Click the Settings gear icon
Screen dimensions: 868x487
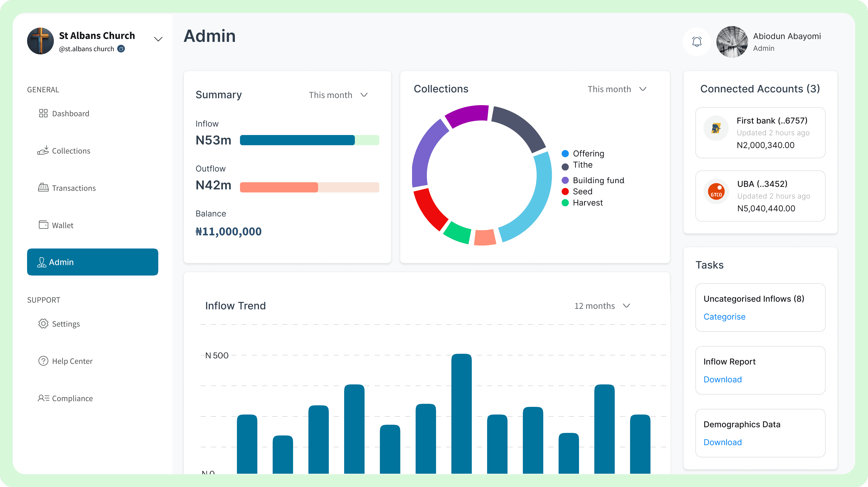point(43,324)
